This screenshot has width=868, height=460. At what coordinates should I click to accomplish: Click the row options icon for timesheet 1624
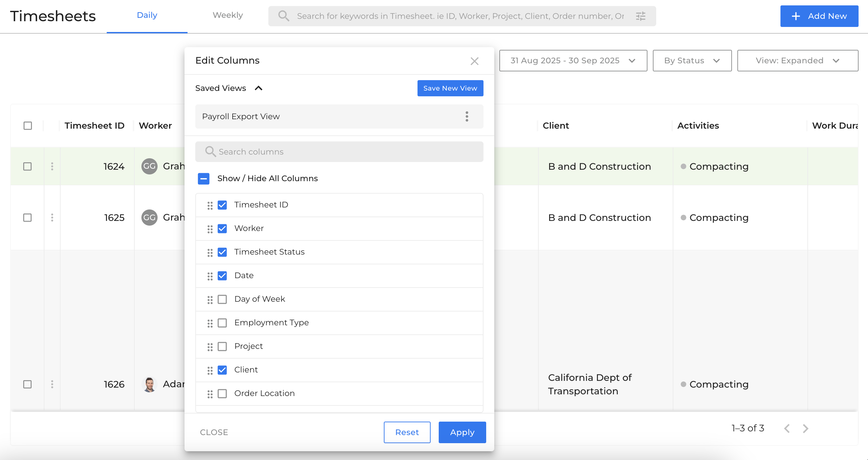click(x=52, y=166)
